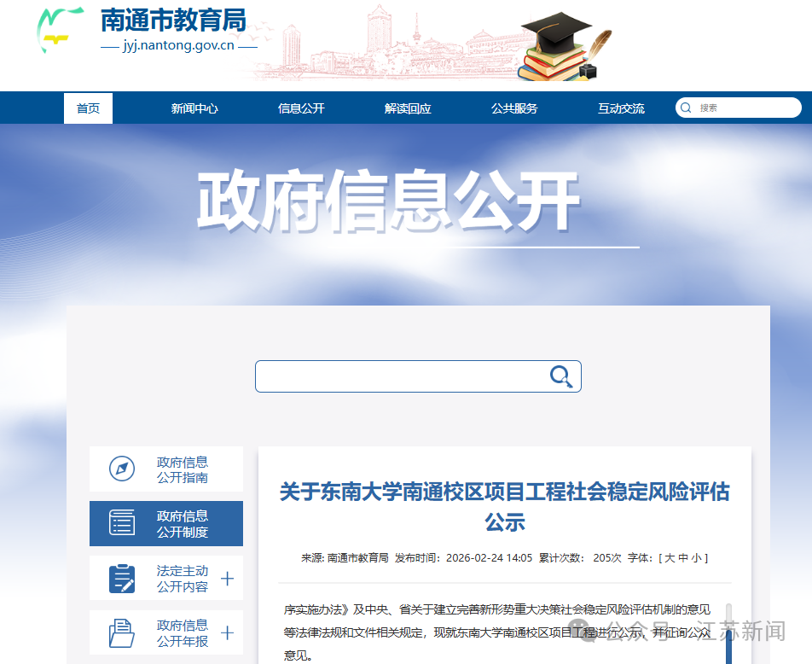
Task: Click the pen-and-paper icon beside 法定主动公开内容
Action: pyautogui.click(x=122, y=578)
